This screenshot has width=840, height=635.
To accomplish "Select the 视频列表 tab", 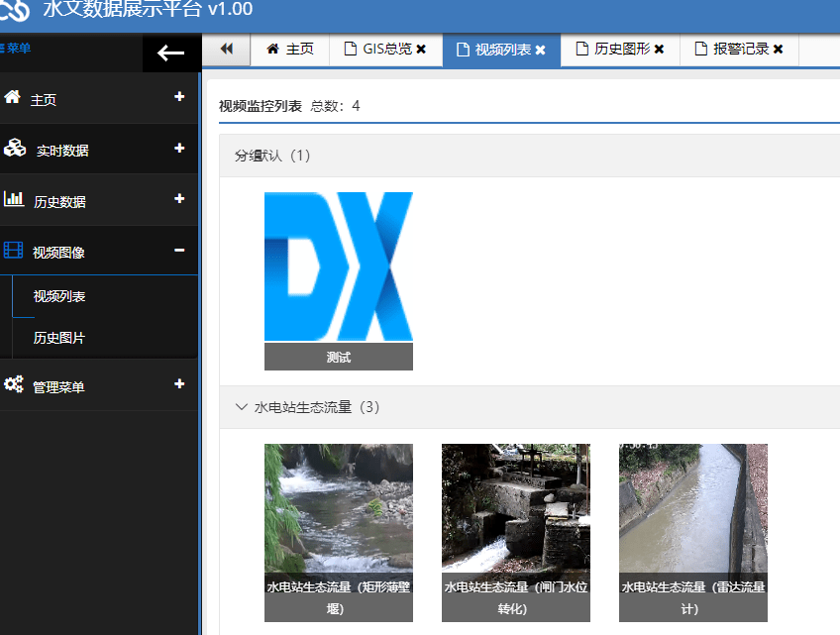I will coord(501,50).
